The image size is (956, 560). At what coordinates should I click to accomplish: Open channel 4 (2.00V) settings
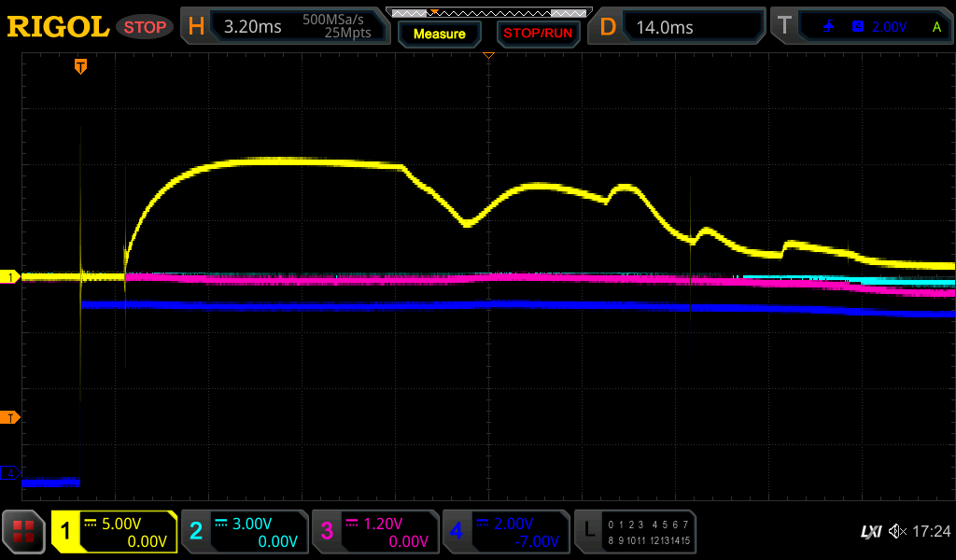point(506,532)
